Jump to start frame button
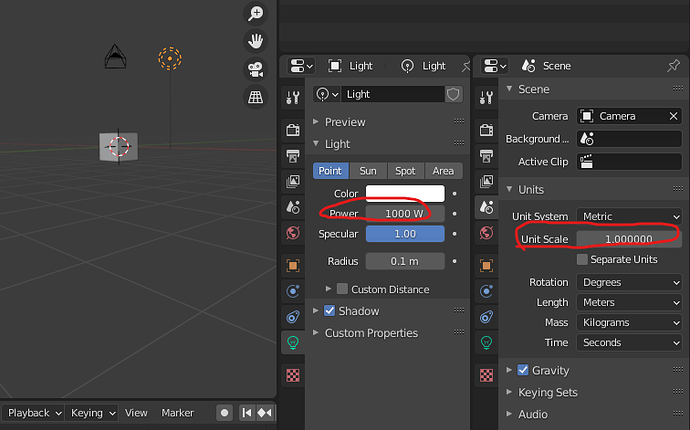The image size is (690, 430). [x=247, y=413]
